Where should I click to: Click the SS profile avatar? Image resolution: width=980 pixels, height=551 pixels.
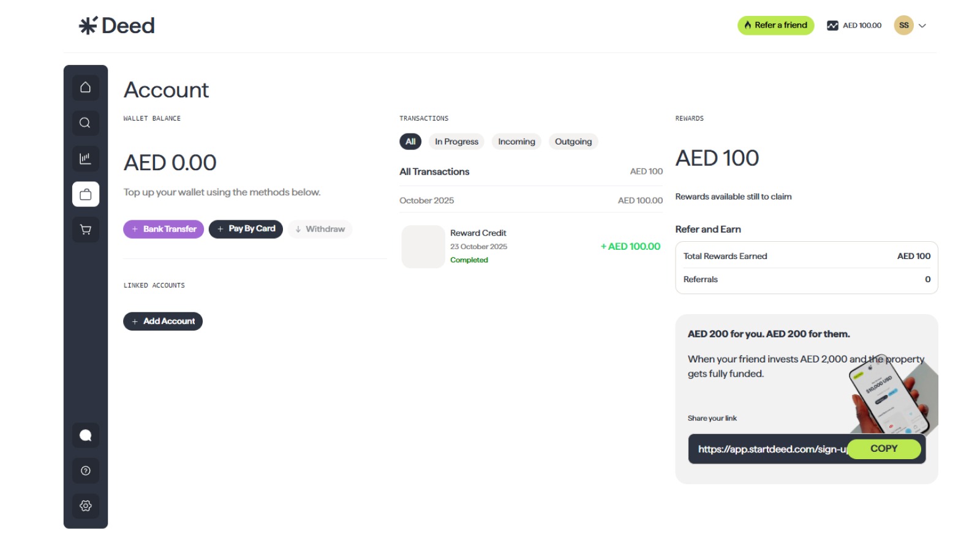click(903, 25)
